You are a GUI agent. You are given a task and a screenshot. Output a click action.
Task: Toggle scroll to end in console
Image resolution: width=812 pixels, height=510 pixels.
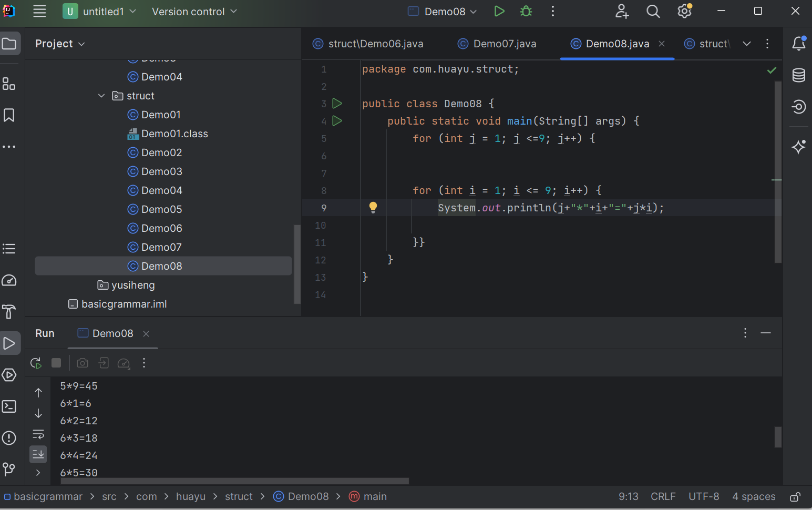pyautogui.click(x=38, y=454)
